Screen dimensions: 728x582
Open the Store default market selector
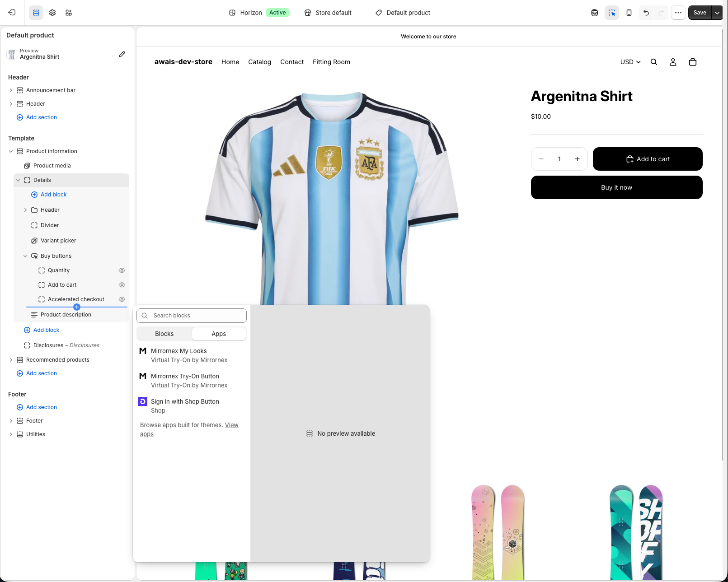(x=328, y=13)
